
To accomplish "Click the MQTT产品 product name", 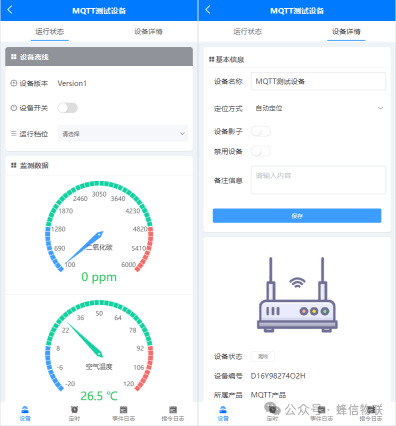I will [x=268, y=395].
